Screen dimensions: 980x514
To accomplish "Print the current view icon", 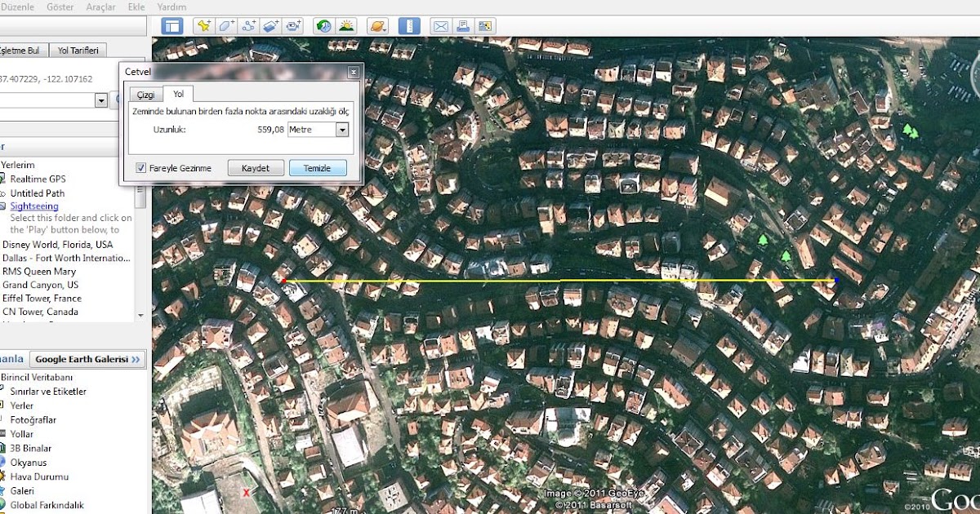I will click(463, 26).
